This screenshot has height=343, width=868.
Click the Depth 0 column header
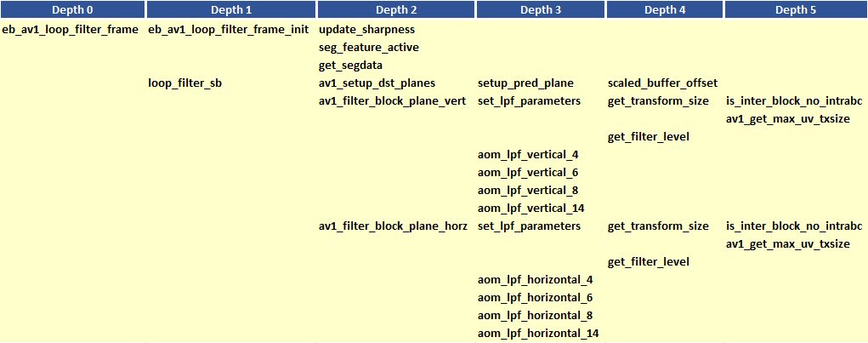click(x=72, y=9)
